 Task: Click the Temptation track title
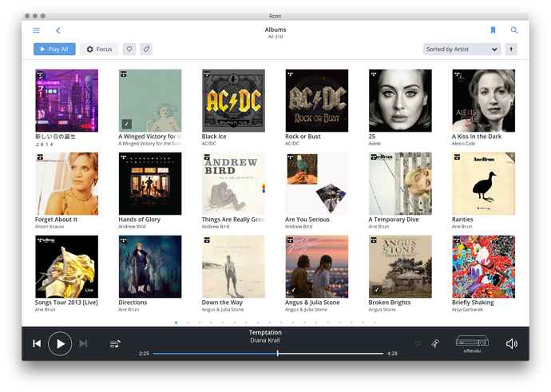(x=265, y=332)
